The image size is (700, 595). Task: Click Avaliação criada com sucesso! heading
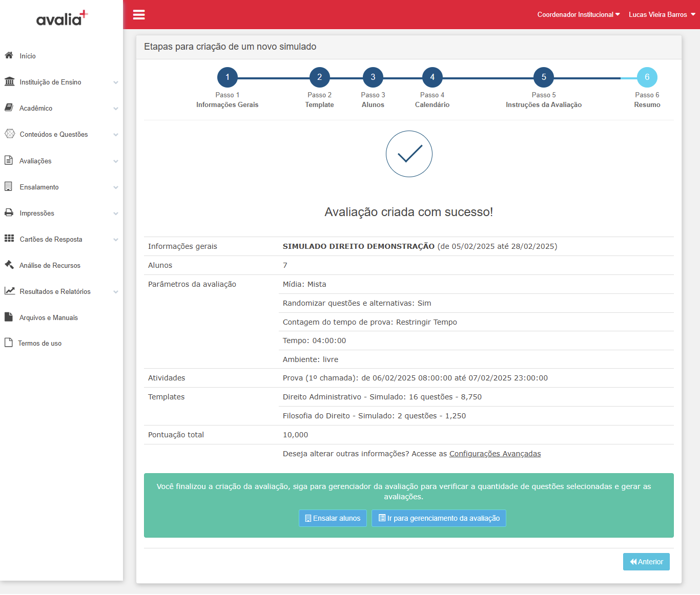409,212
